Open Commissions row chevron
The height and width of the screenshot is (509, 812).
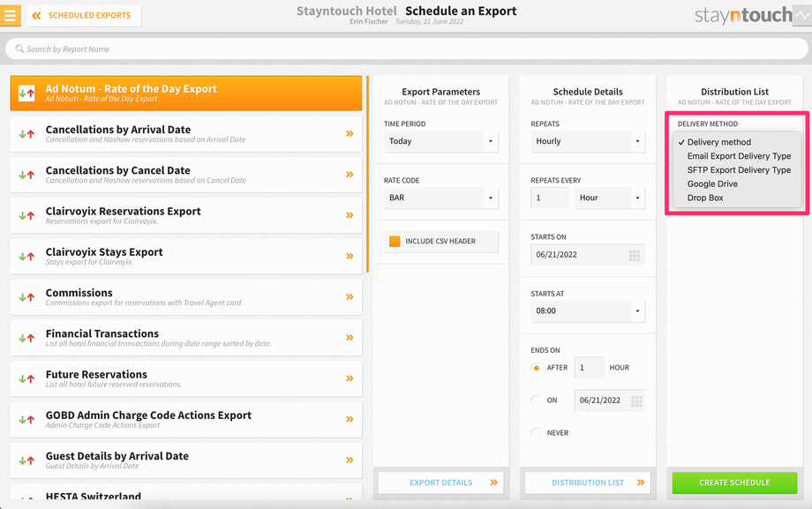click(x=350, y=296)
